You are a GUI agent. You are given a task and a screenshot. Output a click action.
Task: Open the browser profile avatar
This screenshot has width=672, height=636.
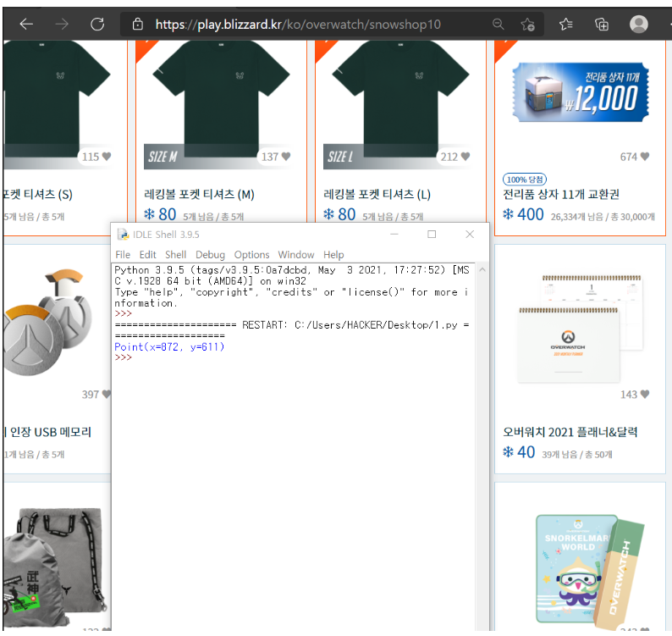pos(639,24)
